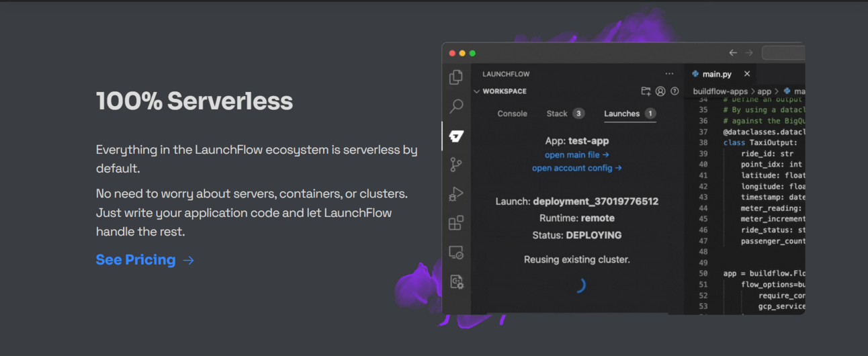Click the 'open account config' link
The image size is (868, 356).
577,168
